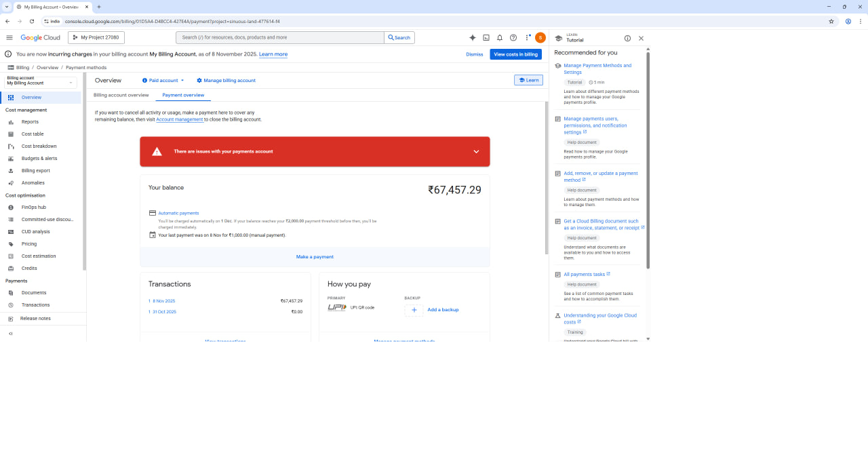Open the more options vertical dots menu
Image resolution: width=868 pixels, height=472 pixels.
click(x=527, y=38)
